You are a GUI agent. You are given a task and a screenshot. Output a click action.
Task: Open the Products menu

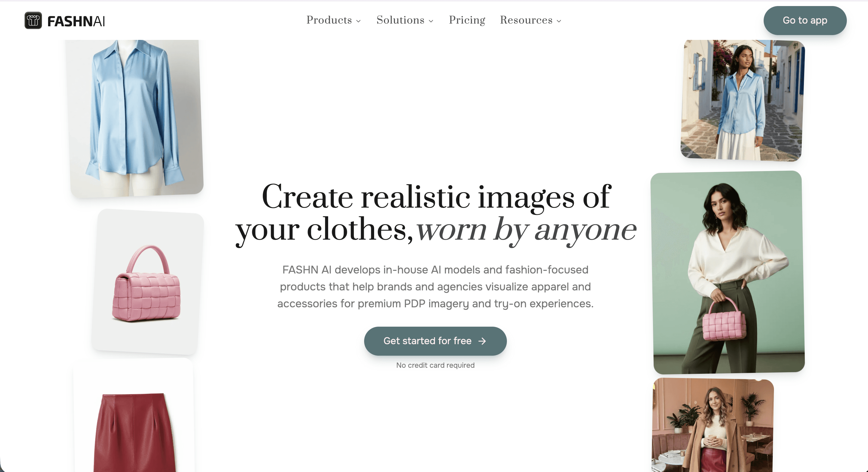pos(334,20)
